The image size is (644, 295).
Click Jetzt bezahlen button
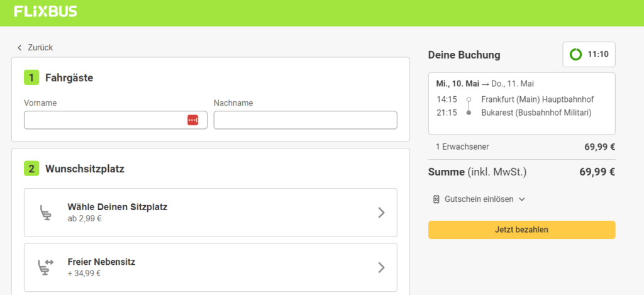[x=521, y=230]
